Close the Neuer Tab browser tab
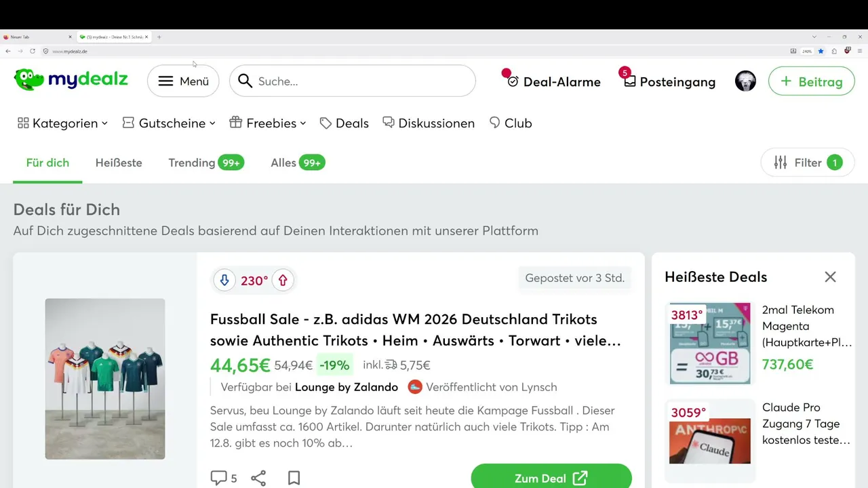The width and height of the screenshot is (868, 488). click(70, 37)
